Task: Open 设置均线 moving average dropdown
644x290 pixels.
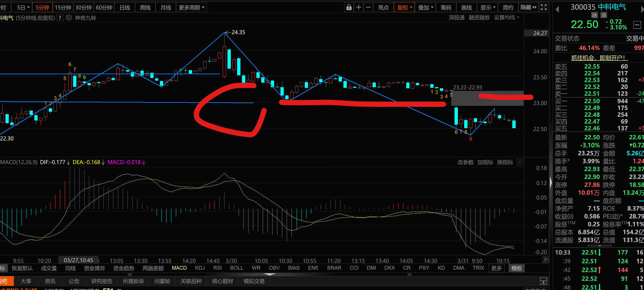Action: 506,18
